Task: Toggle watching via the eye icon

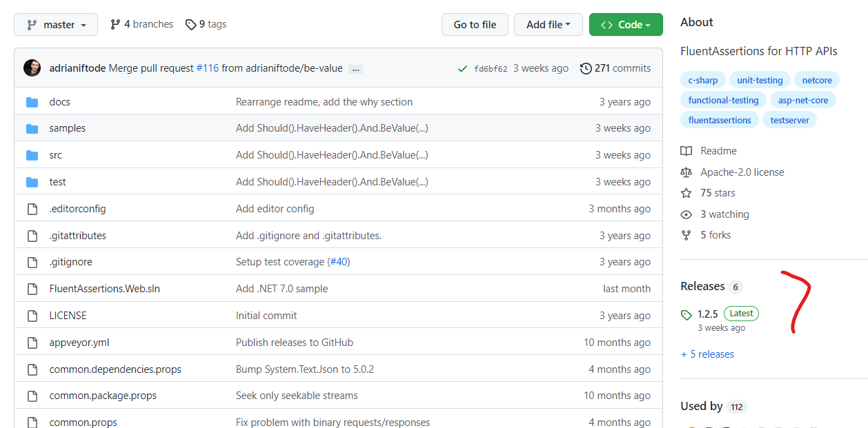Action: 686,214
